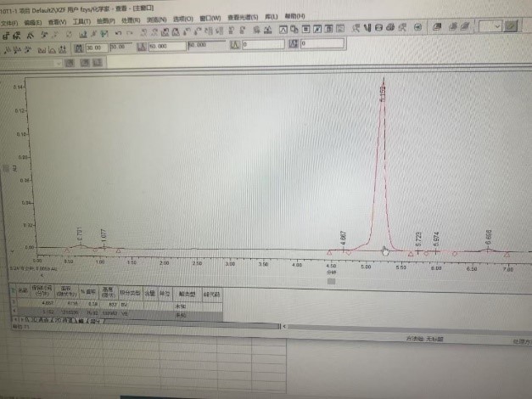This screenshot has width=532, height=399.
Task: Open the 文件(F) menu
Action: coord(8,18)
